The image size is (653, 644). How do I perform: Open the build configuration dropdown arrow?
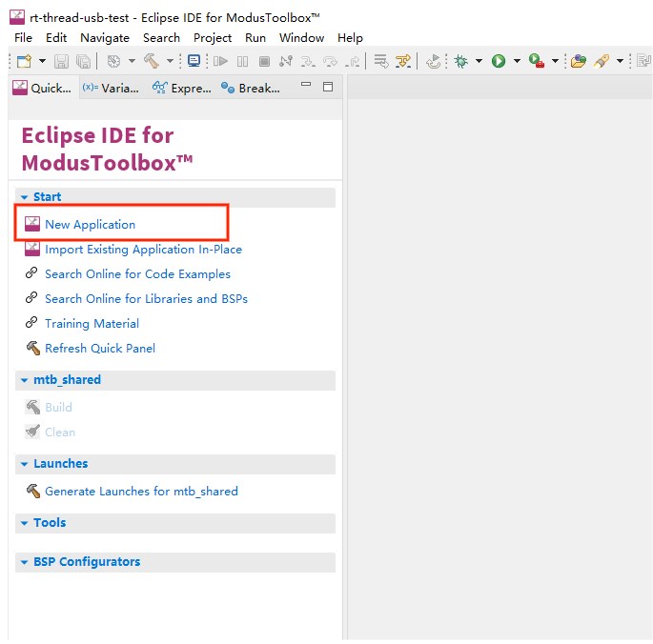132,61
